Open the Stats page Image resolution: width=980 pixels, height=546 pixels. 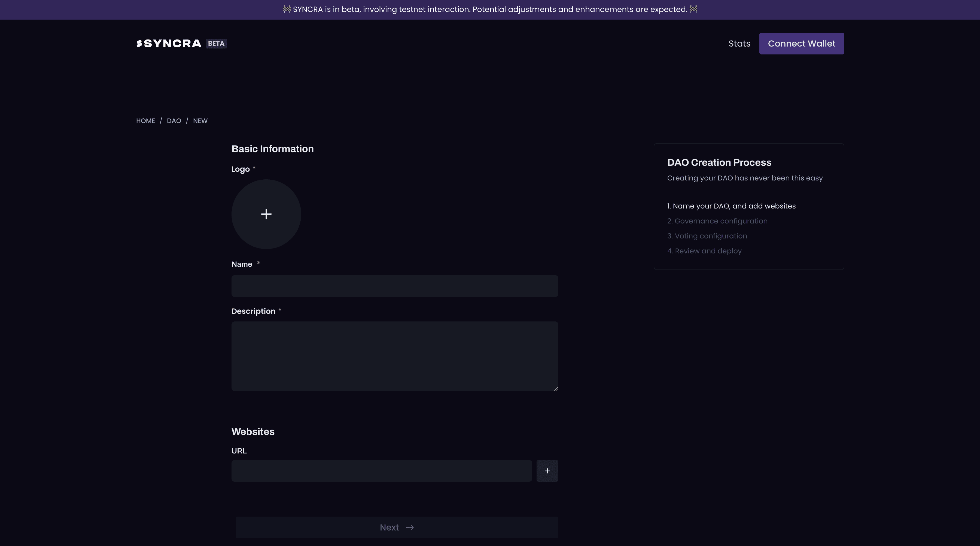[739, 44]
